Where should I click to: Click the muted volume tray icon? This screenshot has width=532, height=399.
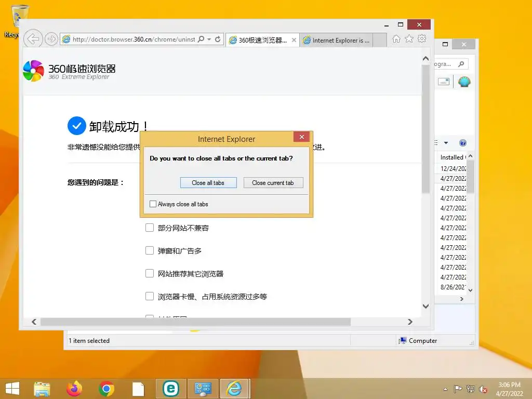click(x=483, y=389)
